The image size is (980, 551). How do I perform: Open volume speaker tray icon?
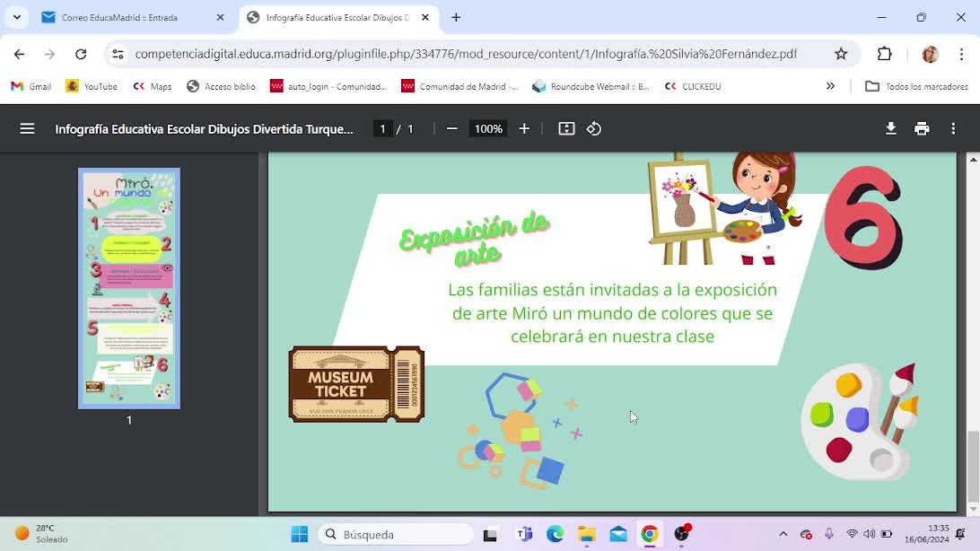pyautogui.click(x=870, y=534)
